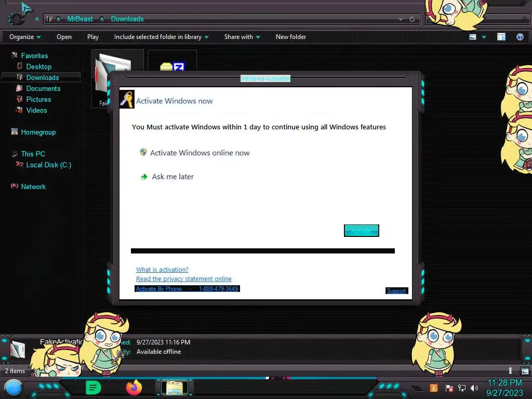Open address bar history dropdown arrow
The height and width of the screenshot is (399, 532).
[x=401, y=19]
